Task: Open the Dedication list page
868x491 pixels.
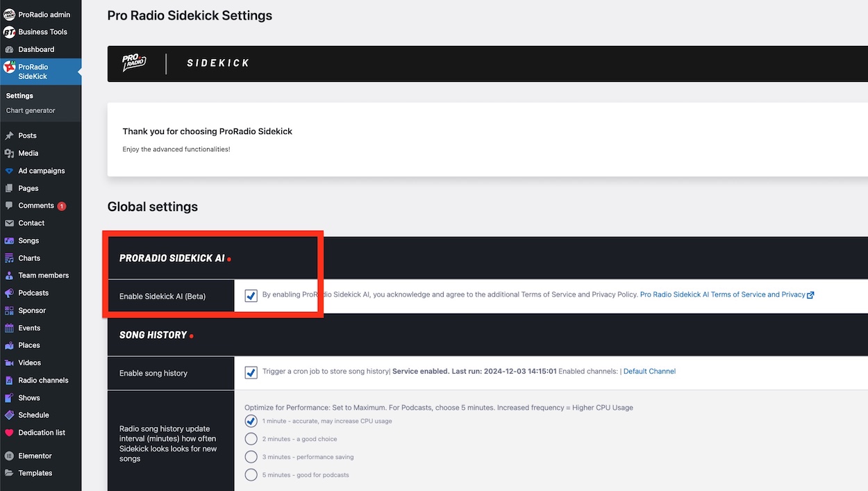Action: 40,433
